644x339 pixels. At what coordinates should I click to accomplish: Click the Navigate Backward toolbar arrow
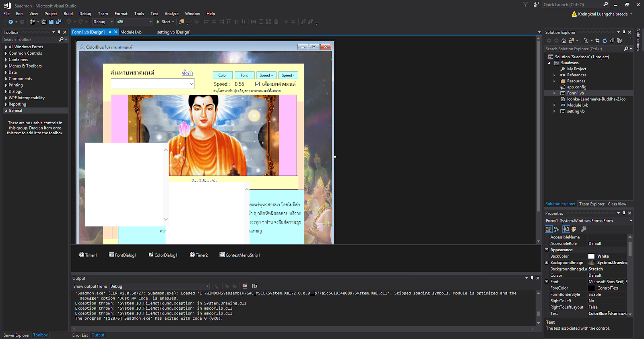tap(10, 22)
